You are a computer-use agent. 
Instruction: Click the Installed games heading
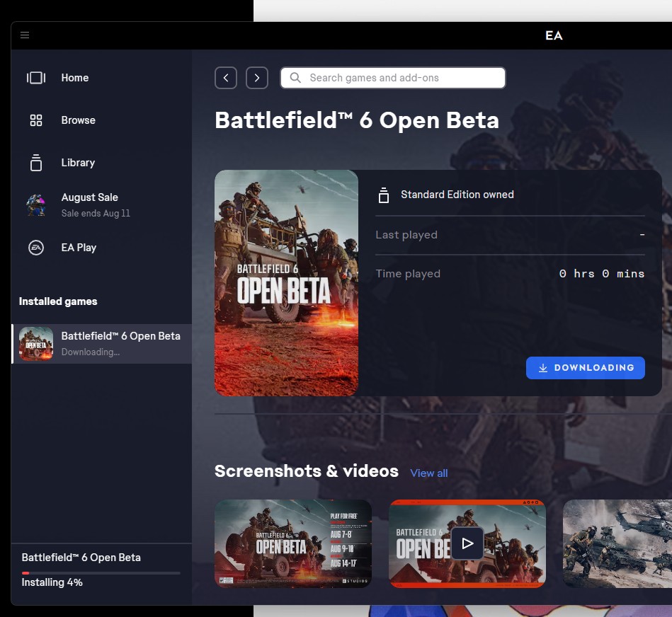58,301
